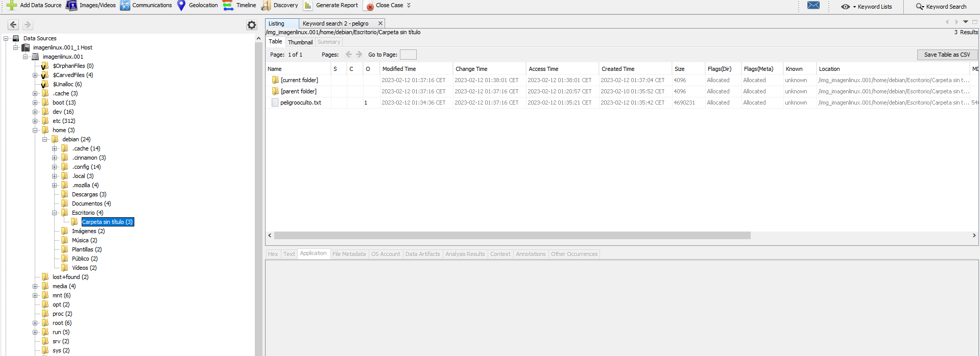Screen dimensions: 980x356
Task: Open the Geolocation map tool
Action: (181, 6)
